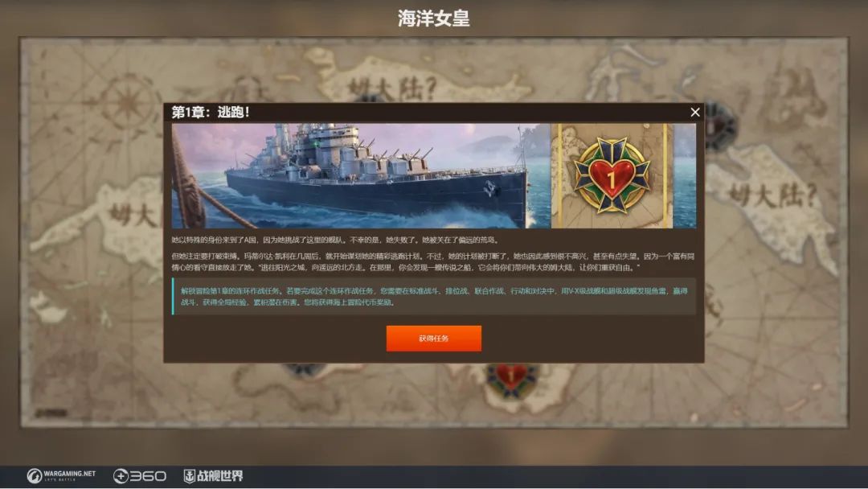The height and width of the screenshot is (489, 868).
Task: Click the first story line about A国
Action: (335, 240)
